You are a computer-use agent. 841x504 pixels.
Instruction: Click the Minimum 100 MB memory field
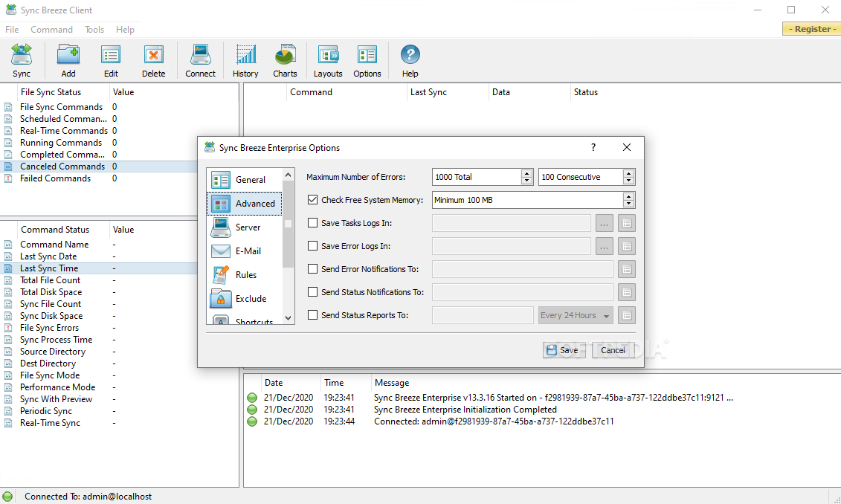click(528, 200)
